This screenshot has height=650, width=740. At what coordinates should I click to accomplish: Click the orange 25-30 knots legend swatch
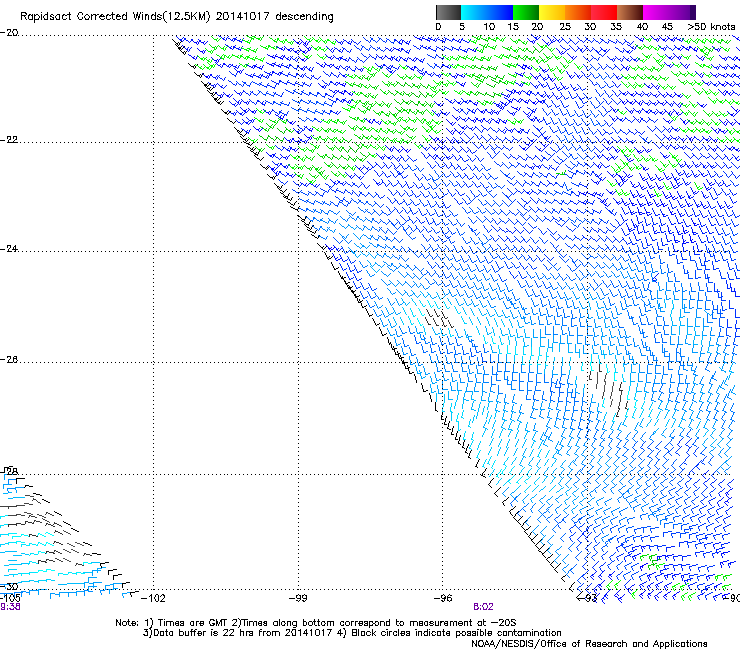pyautogui.click(x=578, y=12)
